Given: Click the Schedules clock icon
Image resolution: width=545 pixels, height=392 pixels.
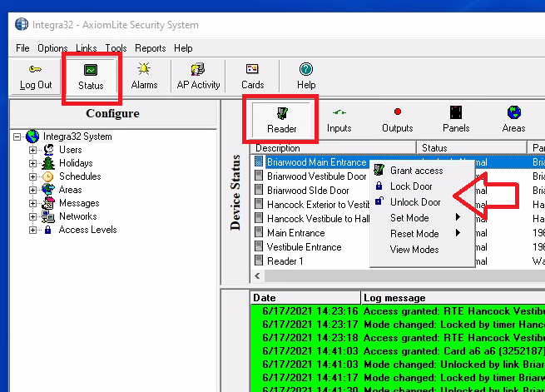Looking at the screenshot, I should coord(48,176).
